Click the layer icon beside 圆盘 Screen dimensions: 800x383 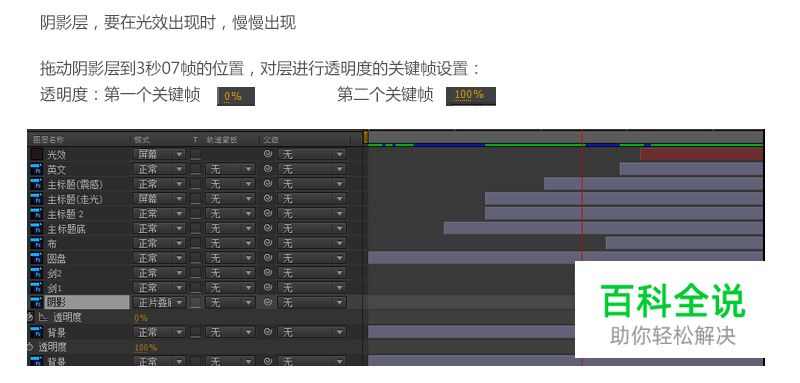[36, 258]
